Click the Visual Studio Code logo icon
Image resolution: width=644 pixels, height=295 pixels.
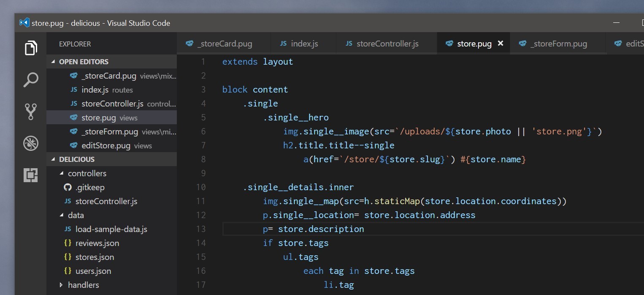tap(24, 23)
